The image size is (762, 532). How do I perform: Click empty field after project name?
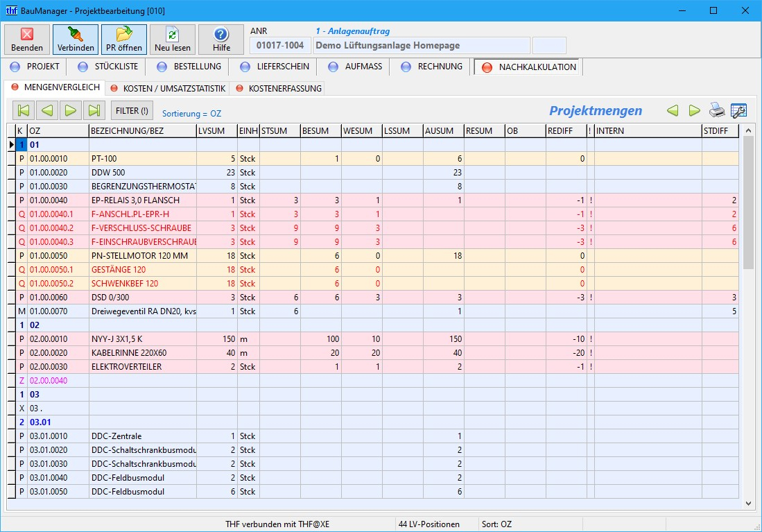pyautogui.click(x=549, y=46)
